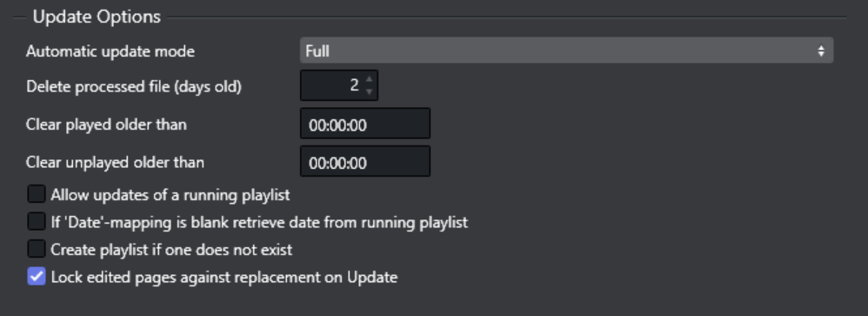Click the 'Create playlist if one does not exist' label text
The height and width of the screenshot is (316, 868).
(171, 250)
